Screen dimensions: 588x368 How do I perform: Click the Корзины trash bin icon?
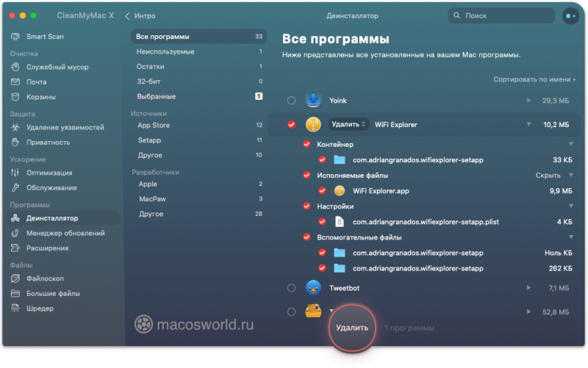pos(15,97)
